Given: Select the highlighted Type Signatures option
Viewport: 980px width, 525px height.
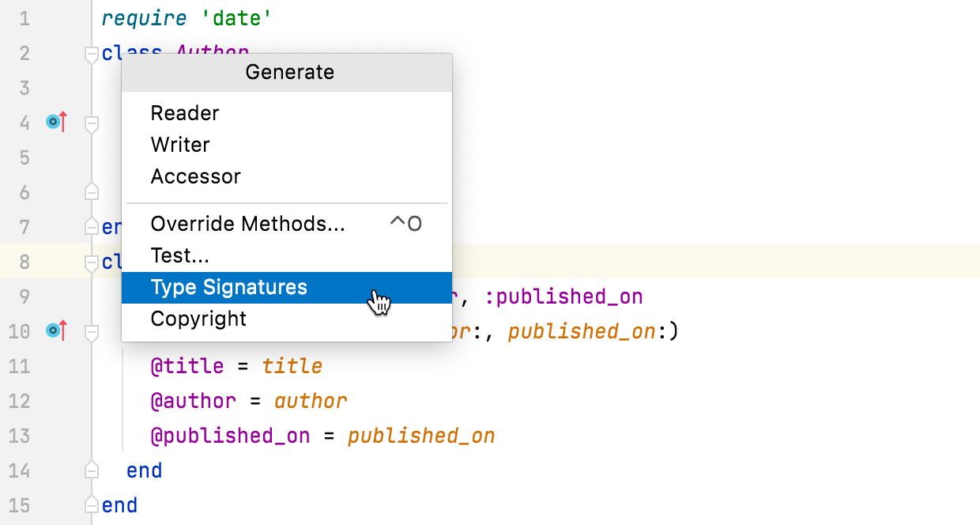Looking at the screenshot, I should click(x=229, y=287).
